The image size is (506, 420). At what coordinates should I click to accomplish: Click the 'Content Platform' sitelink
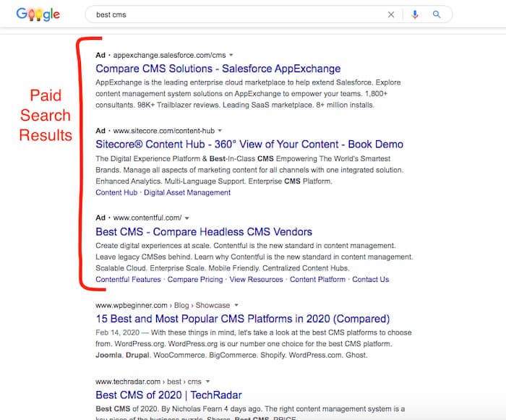[317, 280]
